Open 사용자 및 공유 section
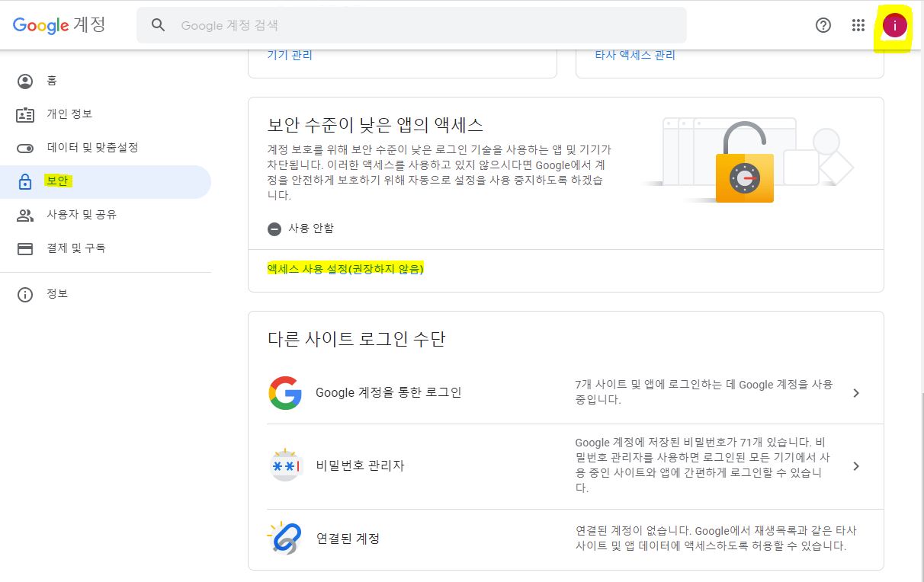The height and width of the screenshot is (582, 924). click(x=81, y=215)
